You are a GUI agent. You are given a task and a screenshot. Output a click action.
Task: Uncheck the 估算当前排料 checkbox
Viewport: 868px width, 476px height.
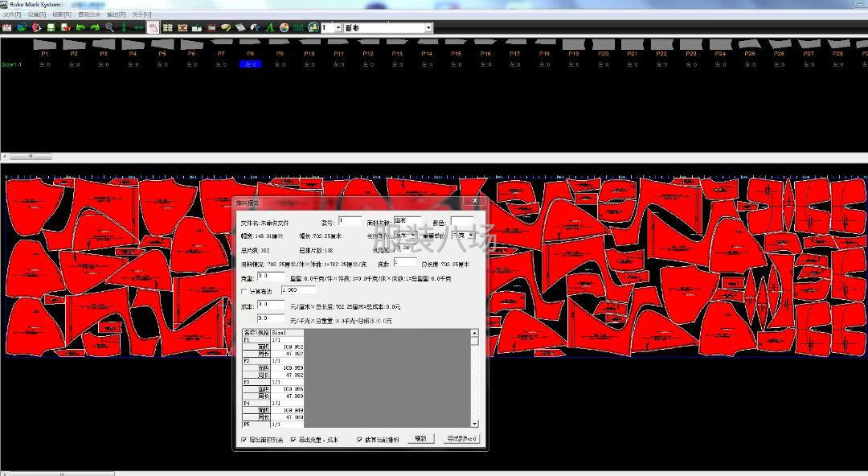click(x=359, y=440)
